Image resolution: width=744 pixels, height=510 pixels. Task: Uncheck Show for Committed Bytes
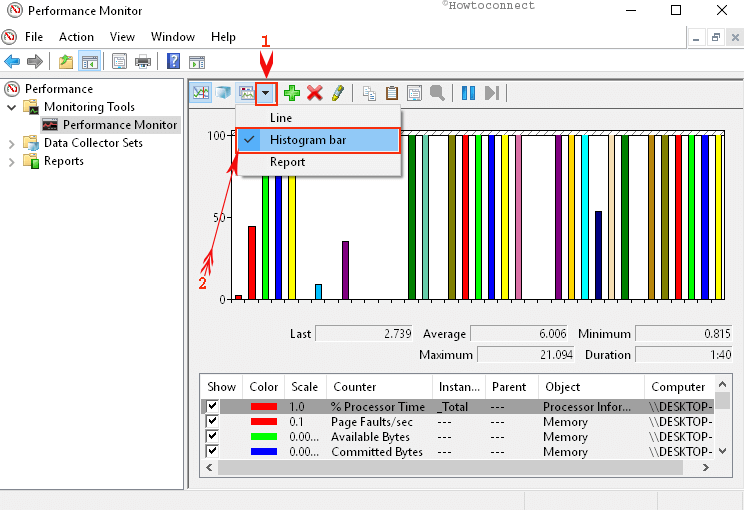(212, 451)
